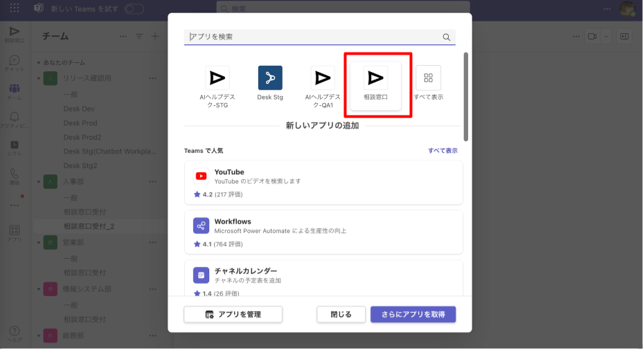Open profile avatar at top right
644x350 pixels.
coord(627,8)
